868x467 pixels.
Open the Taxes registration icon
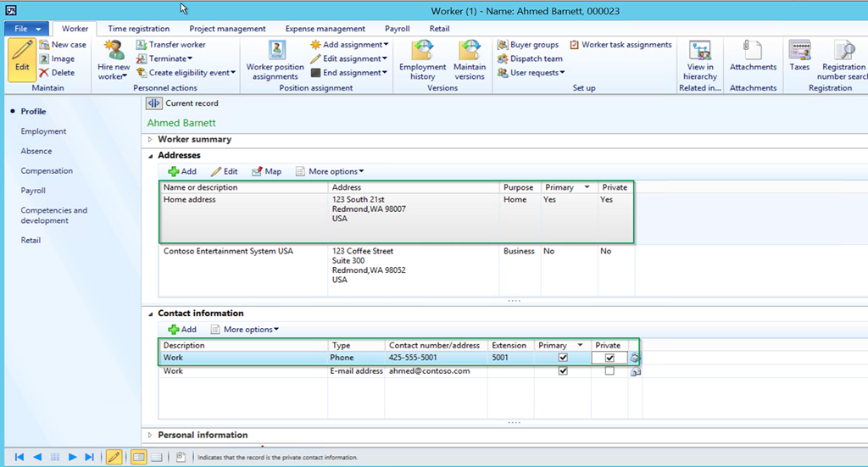click(799, 49)
